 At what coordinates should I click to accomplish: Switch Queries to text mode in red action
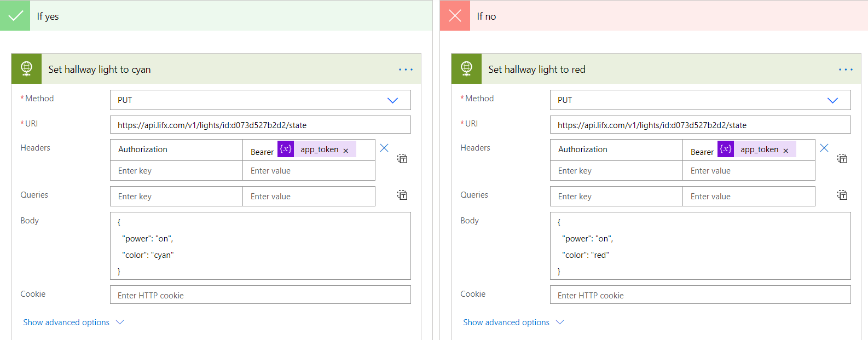[x=842, y=195]
